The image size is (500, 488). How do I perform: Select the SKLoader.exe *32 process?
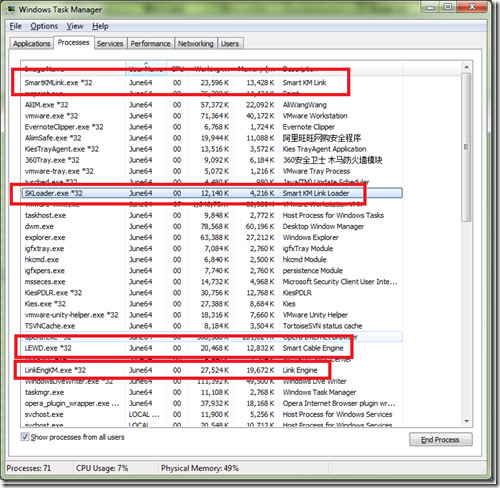[x=212, y=193]
